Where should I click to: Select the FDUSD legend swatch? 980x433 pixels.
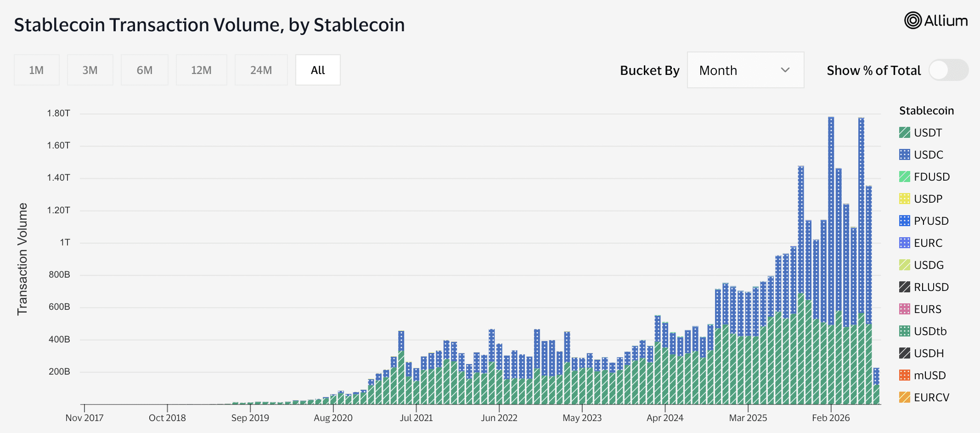(905, 177)
